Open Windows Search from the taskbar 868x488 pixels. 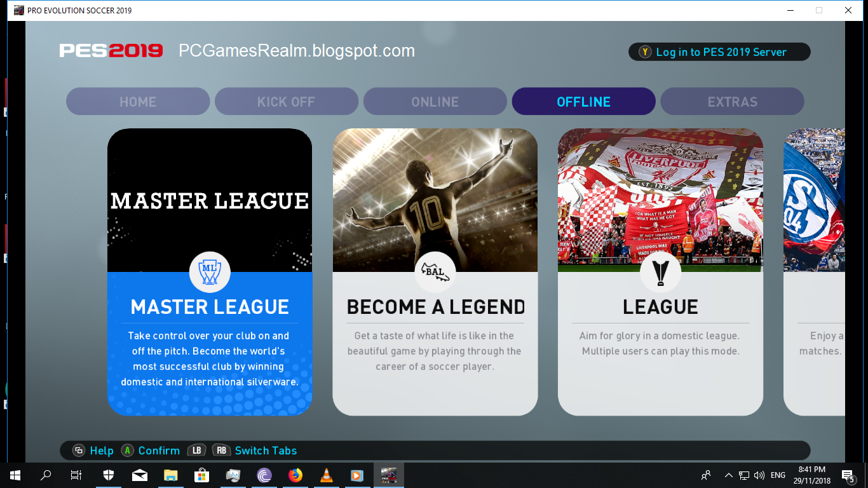[46, 475]
